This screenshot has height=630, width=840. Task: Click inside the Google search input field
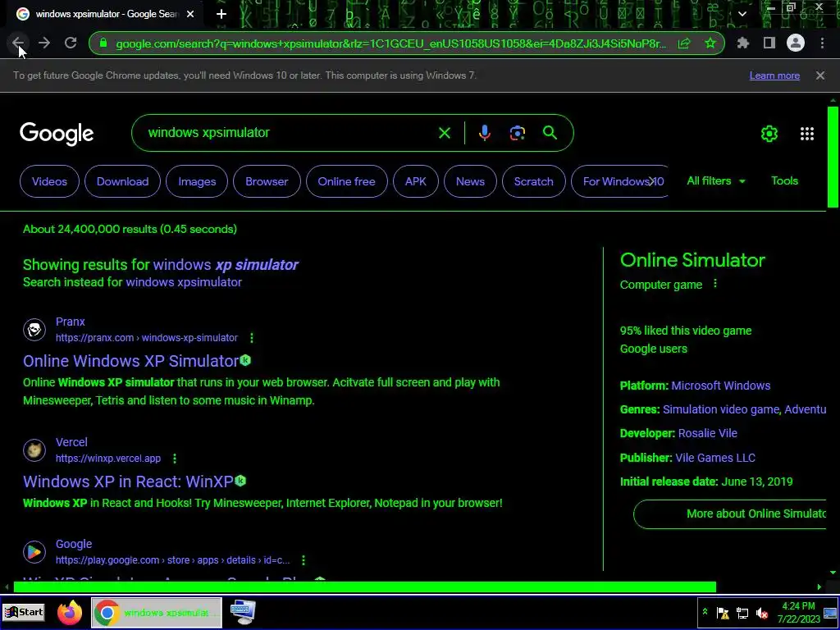coord(290,133)
